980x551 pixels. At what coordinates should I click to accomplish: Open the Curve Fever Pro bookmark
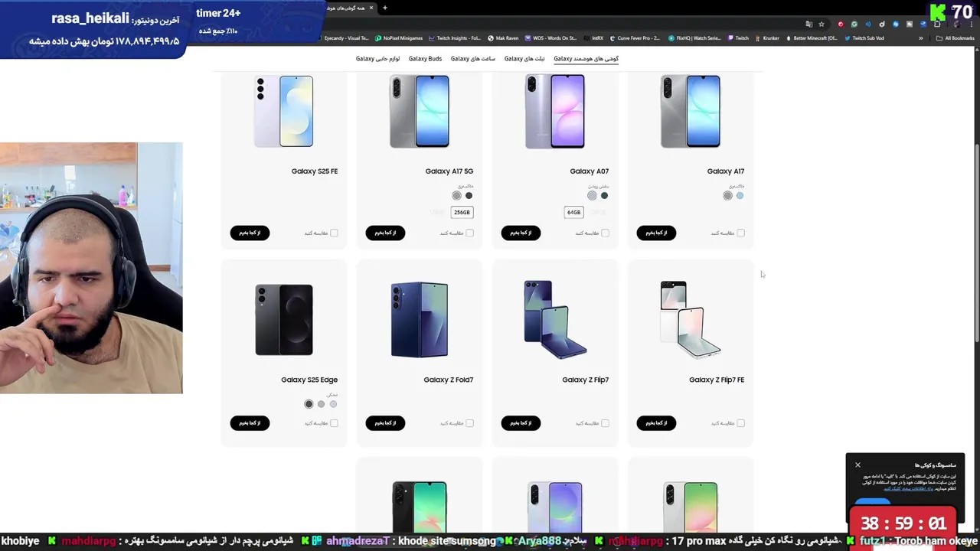click(x=635, y=38)
